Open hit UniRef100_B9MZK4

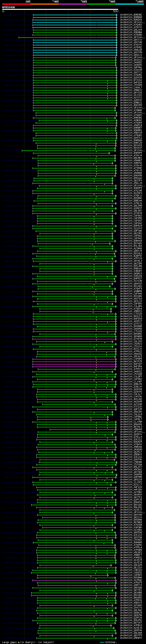[131, 20]
